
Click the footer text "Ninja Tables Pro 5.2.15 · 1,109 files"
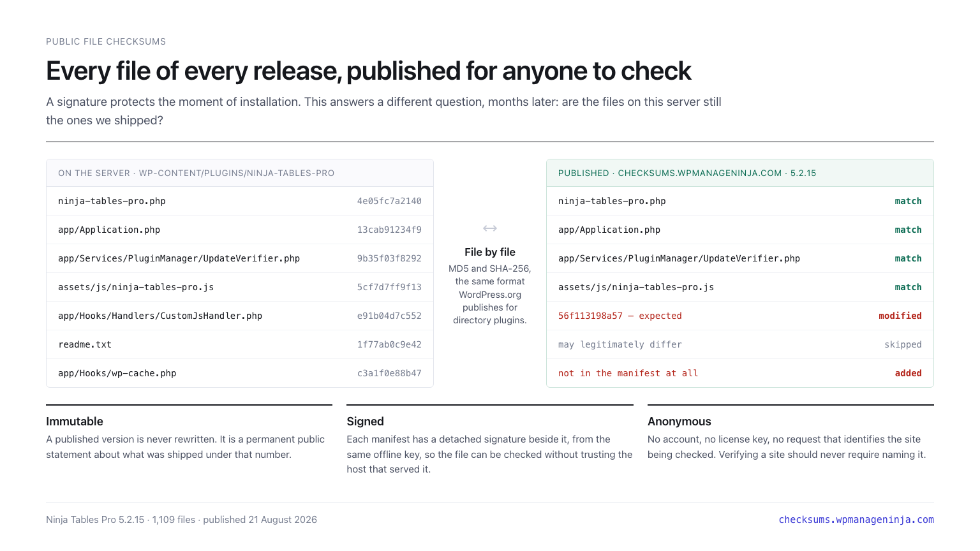[181, 520]
